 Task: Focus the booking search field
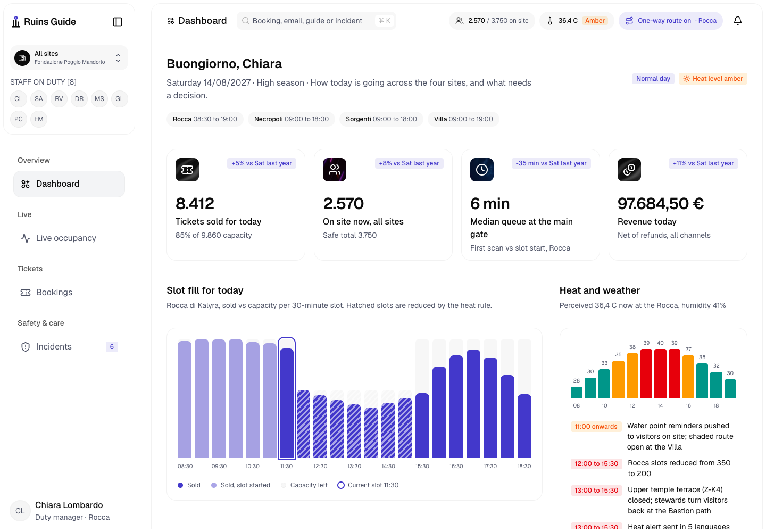(x=317, y=21)
